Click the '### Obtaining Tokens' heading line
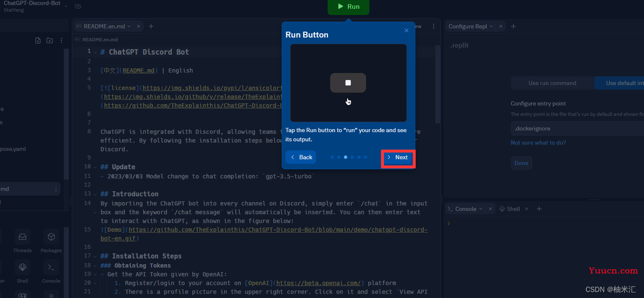The height and width of the screenshot is (298, 644). pos(135,265)
